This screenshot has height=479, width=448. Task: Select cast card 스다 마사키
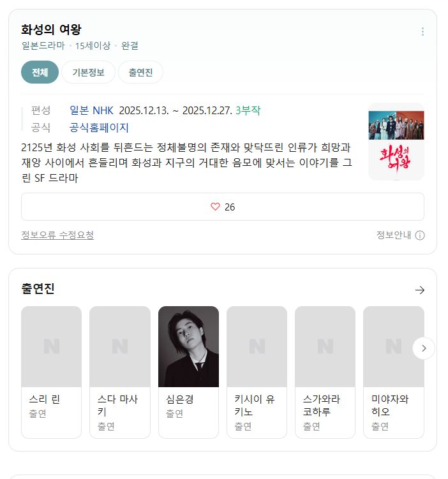tap(120, 372)
